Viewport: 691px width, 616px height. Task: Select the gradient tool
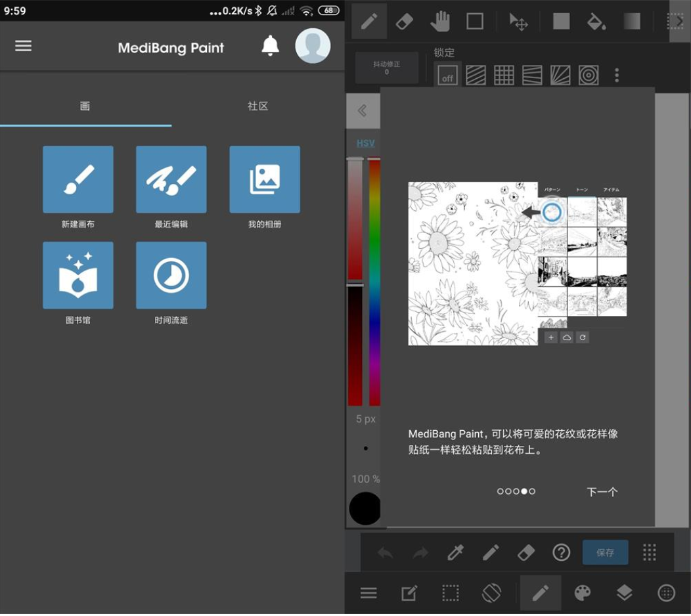tap(631, 21)
